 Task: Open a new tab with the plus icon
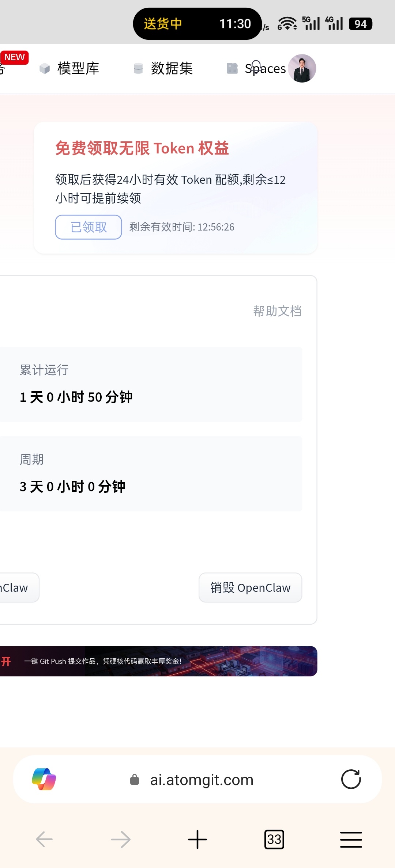197,840
